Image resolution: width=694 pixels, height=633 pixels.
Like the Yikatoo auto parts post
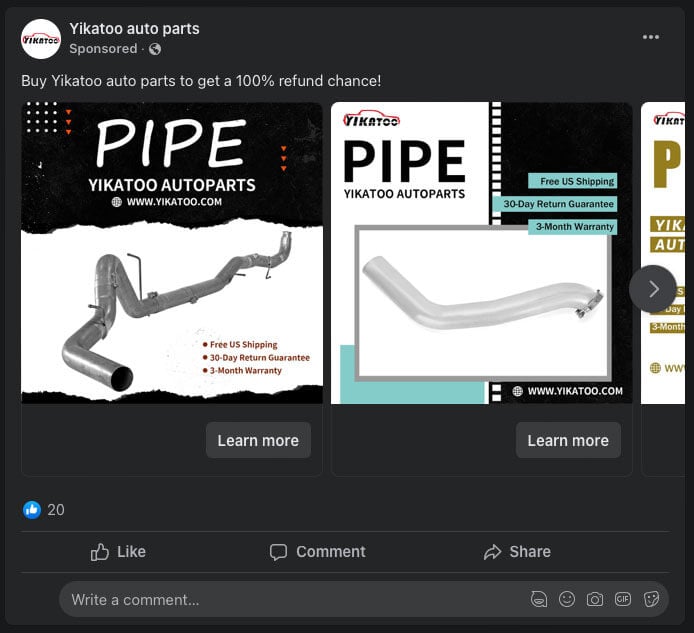118,552
